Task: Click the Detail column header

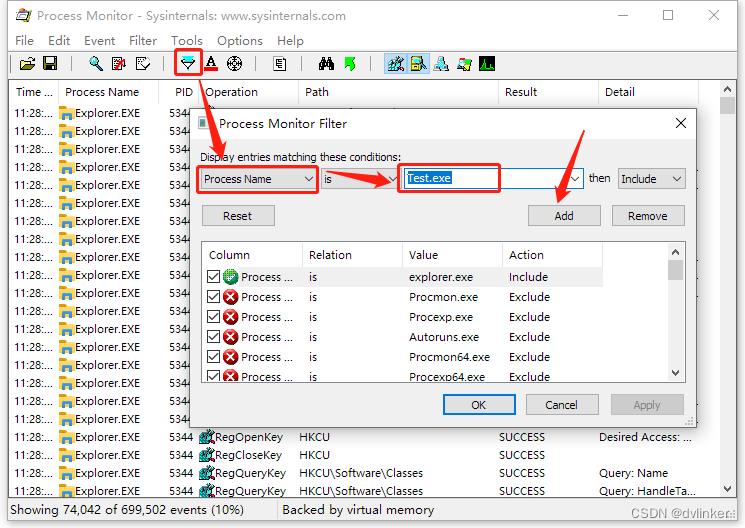Action: tap(649, 92)
